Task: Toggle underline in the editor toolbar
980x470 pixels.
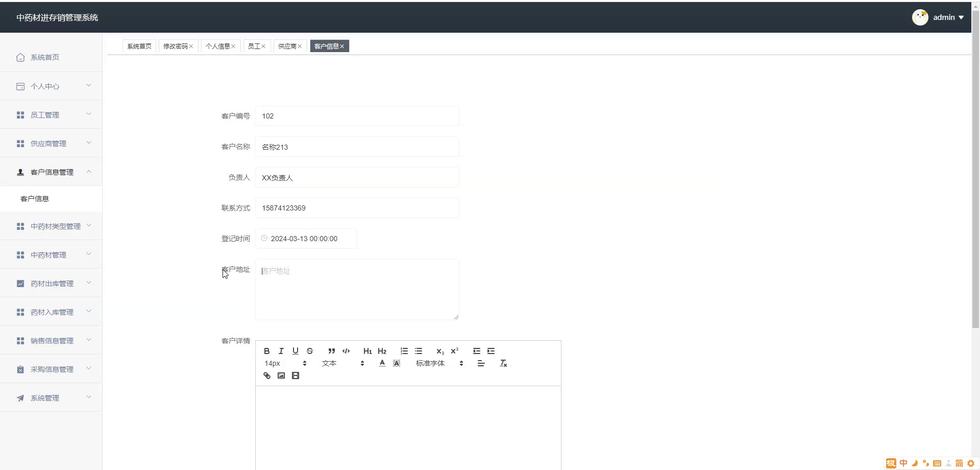Action: (295, 351)
